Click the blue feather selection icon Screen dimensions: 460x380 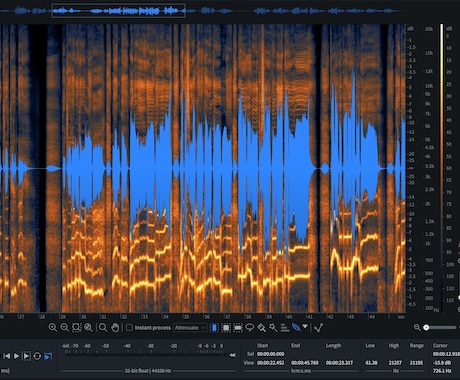click(x=296, y=328)
